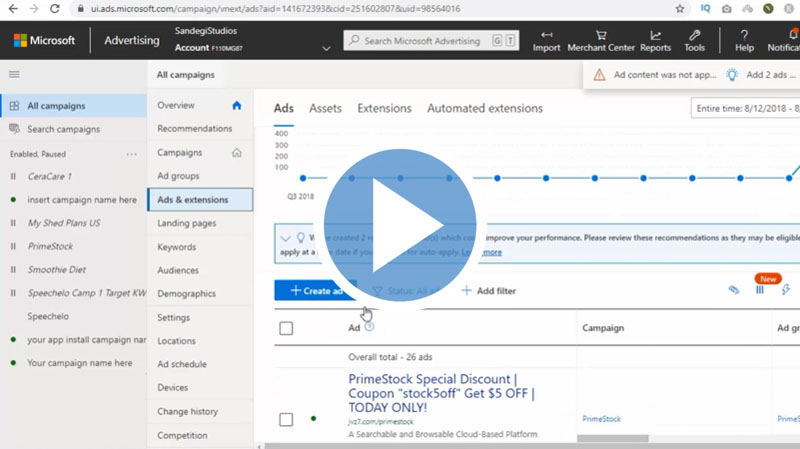This screenshot has height=449, width=800.
Task: Click the green status dot of PrimeStock ad
Action: point(313,418)
